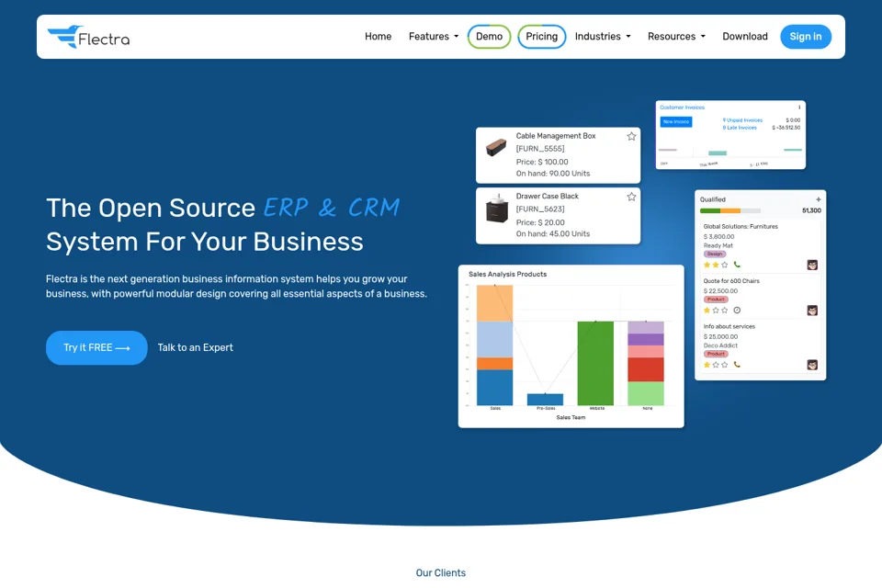Click the Sales Analysis Products chart title
882x588 pixels.
[x=507, y=274]
